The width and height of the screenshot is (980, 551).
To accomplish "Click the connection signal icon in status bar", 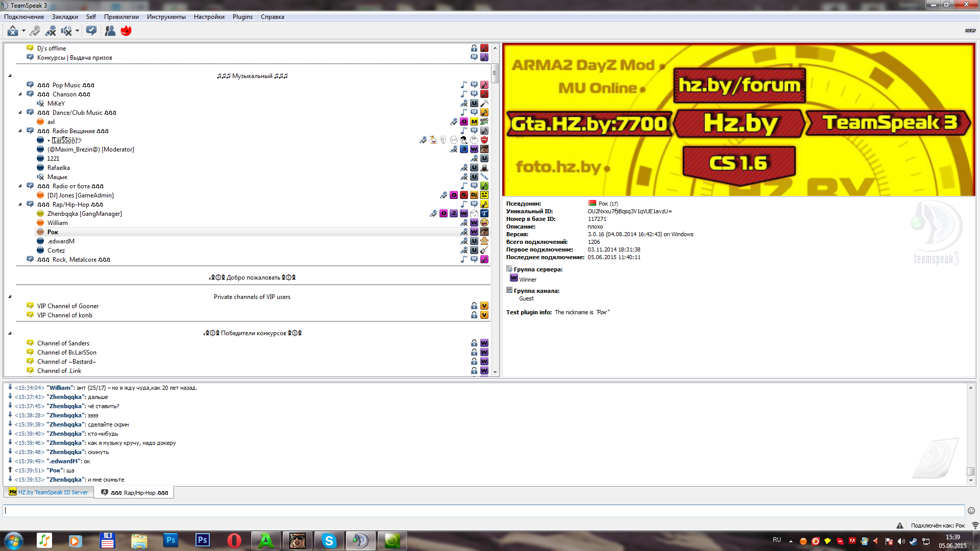I will point(975,525).
